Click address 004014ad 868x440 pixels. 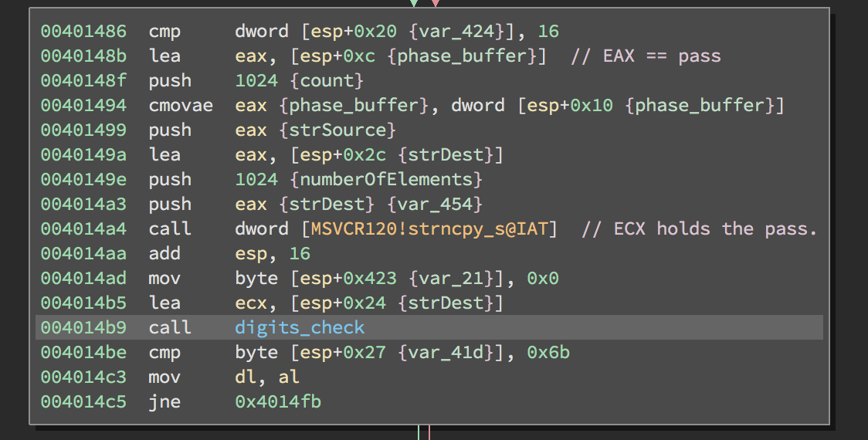pyautogui.click(x=83, y=278)
